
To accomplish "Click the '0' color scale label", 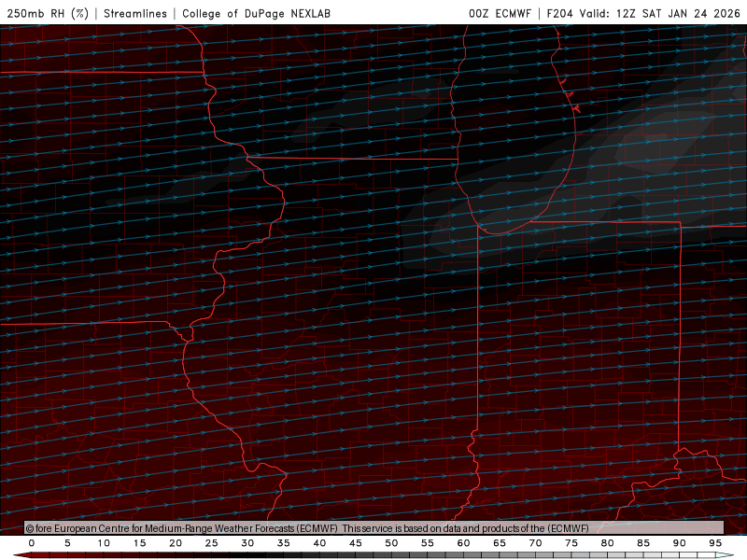I will click(32, 543).
